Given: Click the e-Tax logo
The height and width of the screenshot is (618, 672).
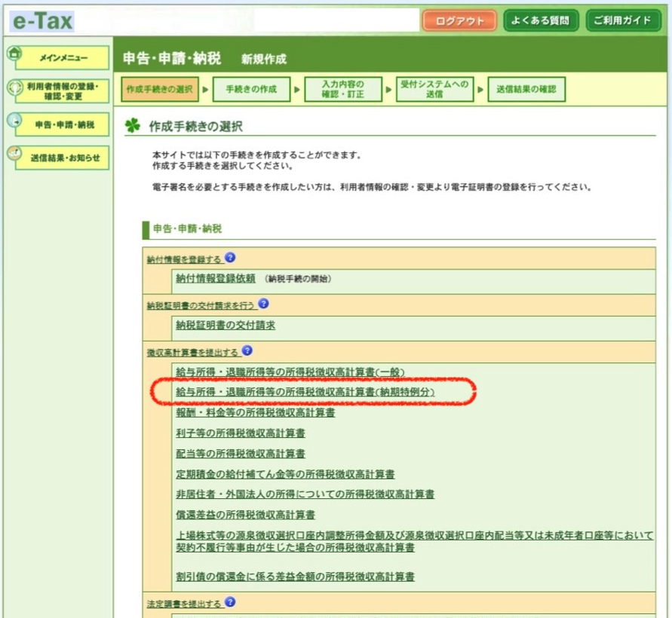Looking at the screenshot, I should coord(43,21).
